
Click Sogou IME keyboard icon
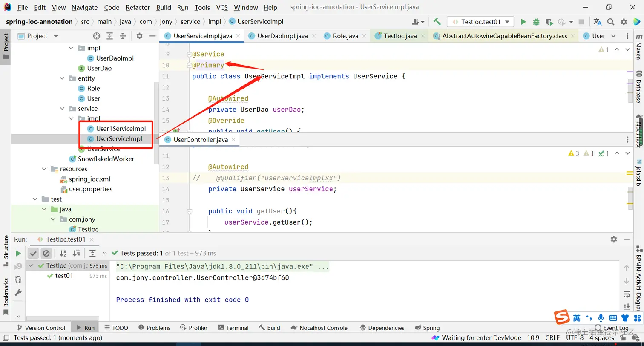[613, 318]
